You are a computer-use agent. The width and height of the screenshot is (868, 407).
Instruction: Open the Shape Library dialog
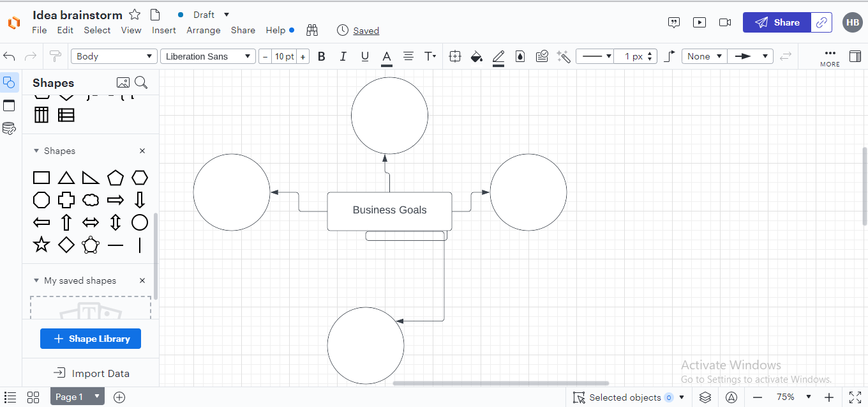click(x=90, y=339)
